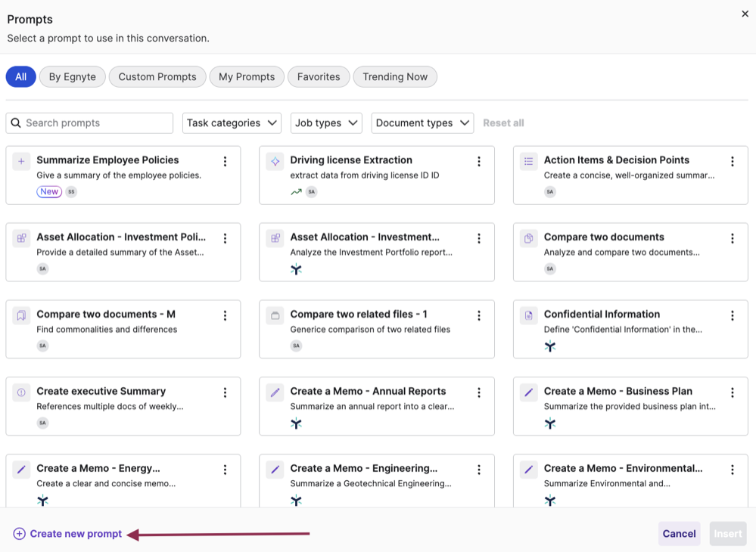Click inside the Search prompts field
Viewport: 756px width, 552px height.
point(91,122)
